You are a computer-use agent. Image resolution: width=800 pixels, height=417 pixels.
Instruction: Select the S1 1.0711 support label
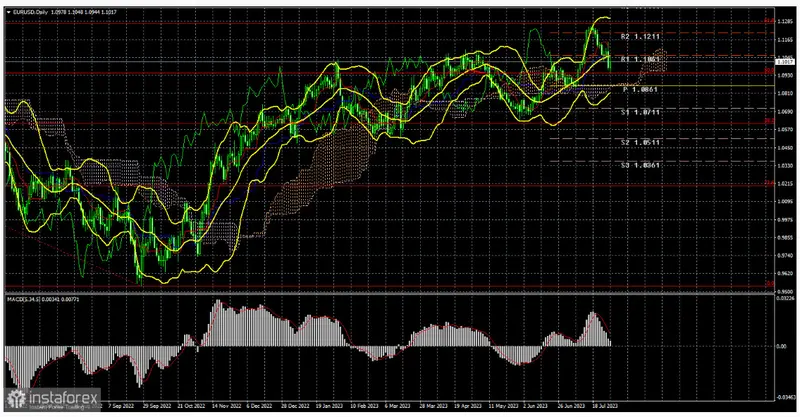point(640,112)
